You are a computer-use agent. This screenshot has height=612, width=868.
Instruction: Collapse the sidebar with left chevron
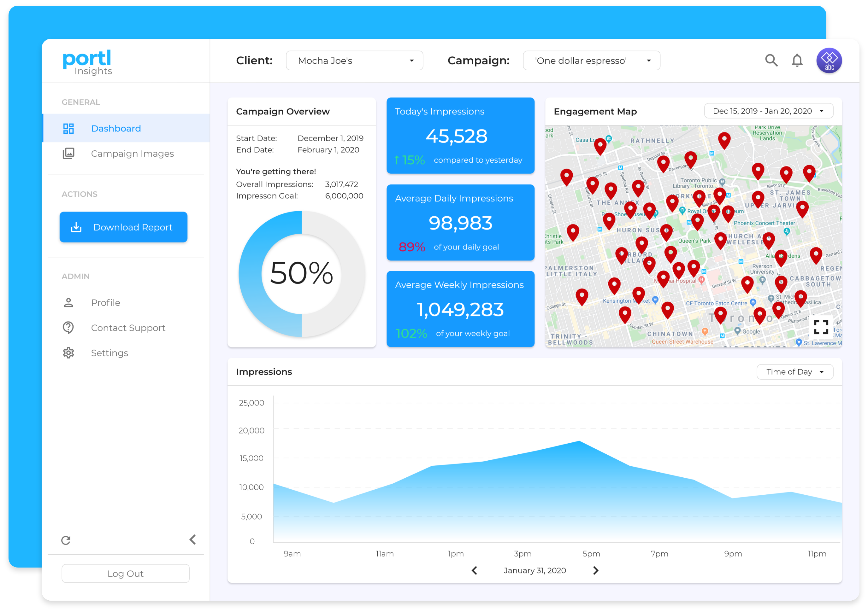[x=193, y=539]
